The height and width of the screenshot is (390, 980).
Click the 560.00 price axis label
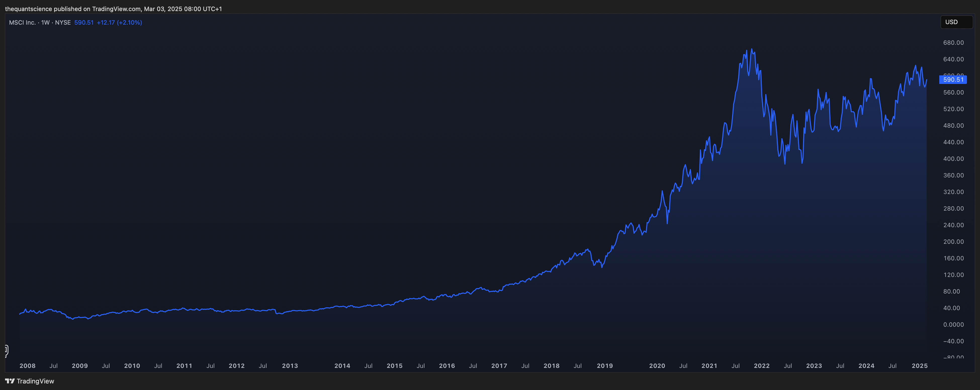click(953, 92)
